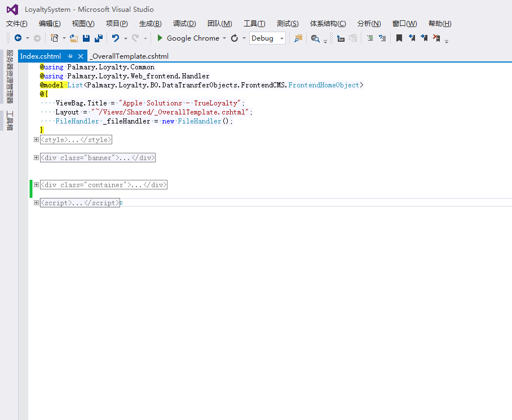
Task: Open the 调试(D) menu
Action: tap(184, 24)
